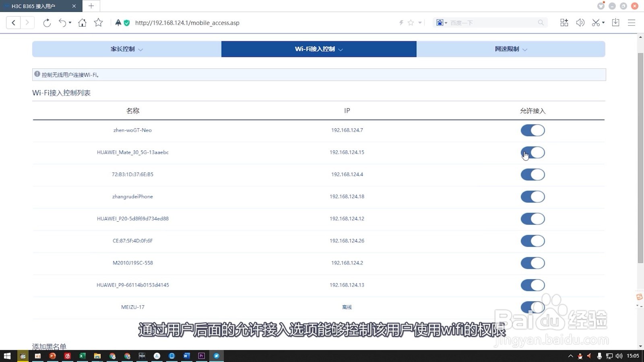
Task: Click the taskbar clock showing 15:05
Action: pos(633,356)
